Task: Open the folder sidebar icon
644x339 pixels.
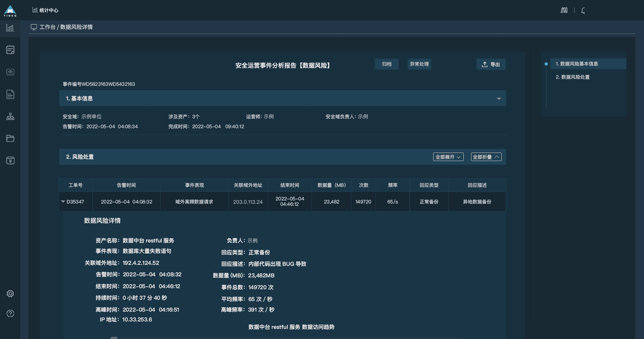Action: 10,138
